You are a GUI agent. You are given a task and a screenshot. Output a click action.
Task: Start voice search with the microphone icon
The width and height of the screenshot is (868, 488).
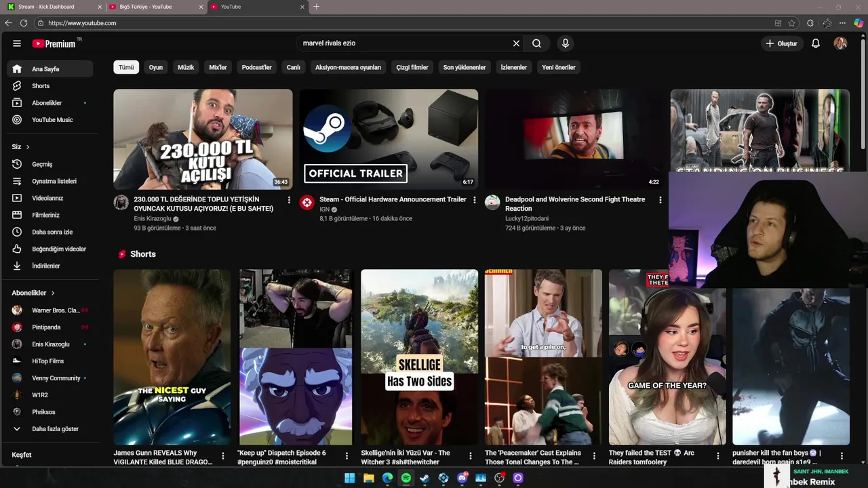pos(566,43)
